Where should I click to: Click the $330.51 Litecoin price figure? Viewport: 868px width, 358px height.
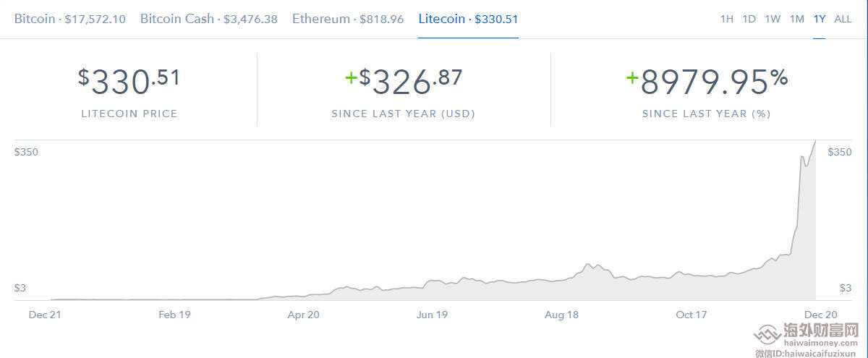(x=129, y=82)
